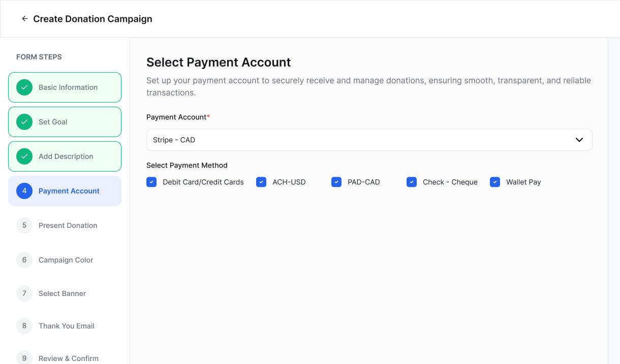Disable the Check - Cheque checkbox
This screenshot has height=364, width=620.
[x=412, y=182]
